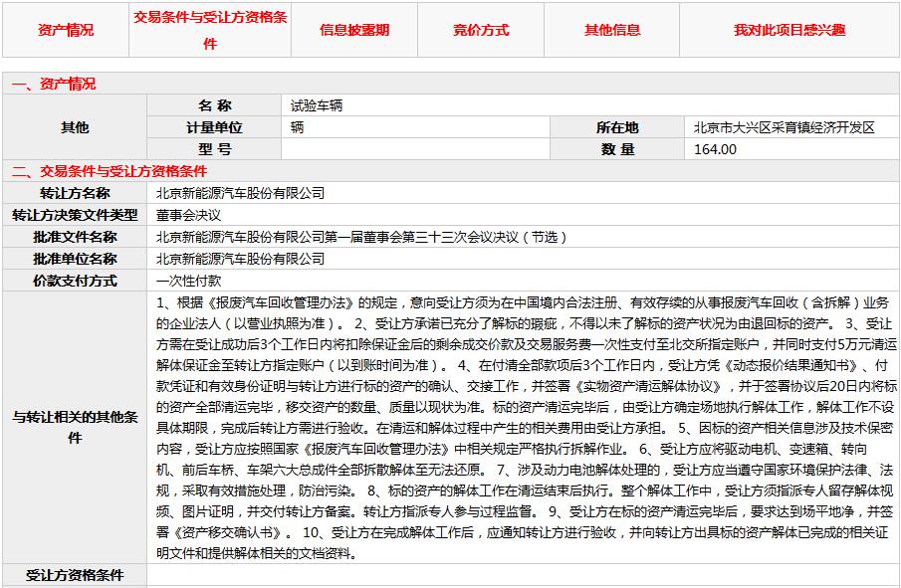Click the 受让方资格条件 row label at the bottom
Viewport: 901px width, 588px height.
(75, 575)
